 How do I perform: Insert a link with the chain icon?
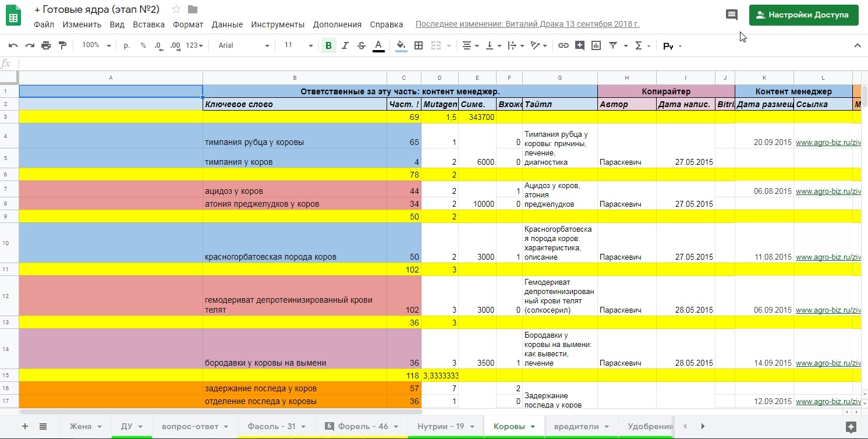tap(564, 45)
